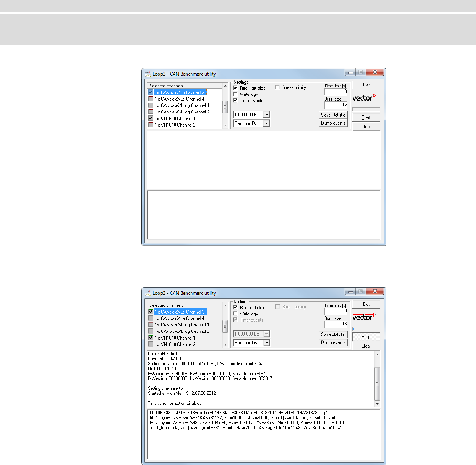
Task: Click Selected channels header in upper window
Action: point(183,86)
